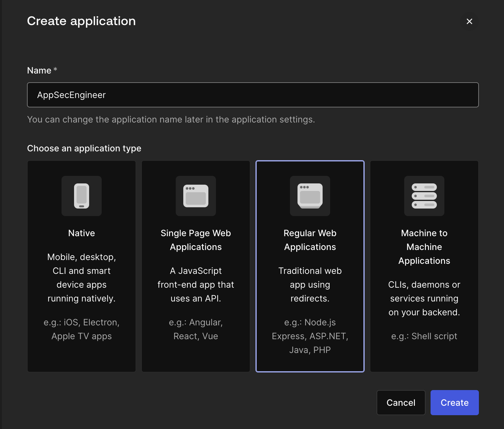The image size is (504, 429).
Task: Click the Machine to Machine server icon
Action: pyautogui.click(x=424, y=196)
